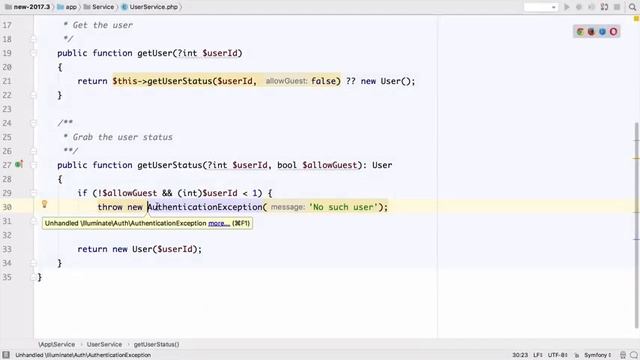Click the yellow lightbulb intention icon
Screen dimensions: 640x360
coord(44,204)
